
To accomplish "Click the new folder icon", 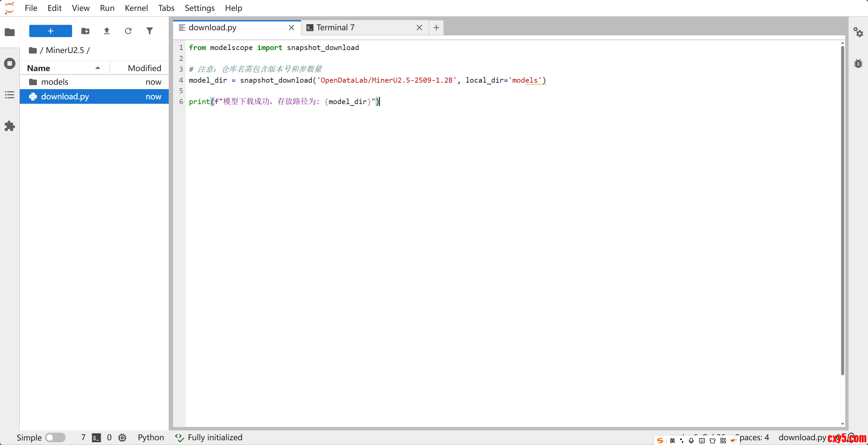I will pyautogui.click(x=85, y=31).
